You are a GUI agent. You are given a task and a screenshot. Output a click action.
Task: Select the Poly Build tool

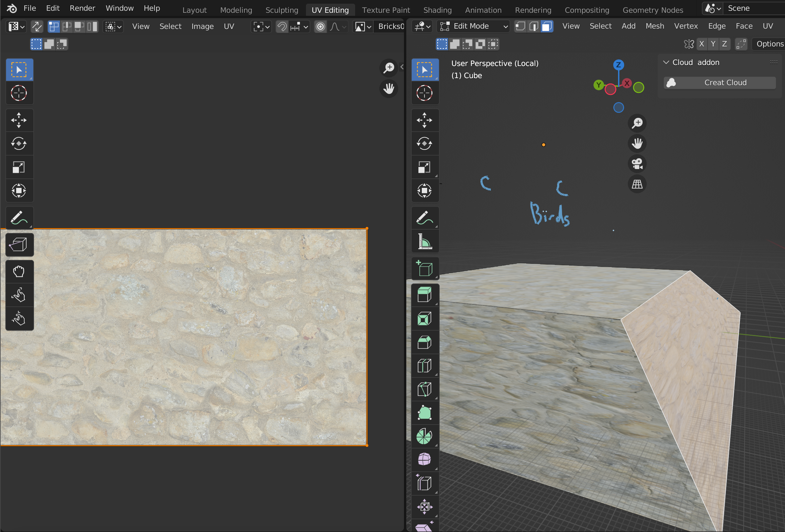(425, 413)
